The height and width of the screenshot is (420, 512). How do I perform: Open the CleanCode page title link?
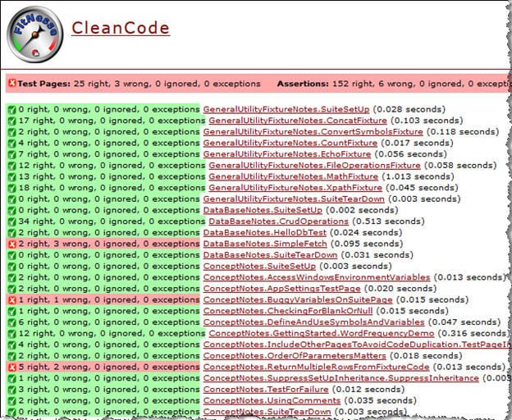(121, 28)
